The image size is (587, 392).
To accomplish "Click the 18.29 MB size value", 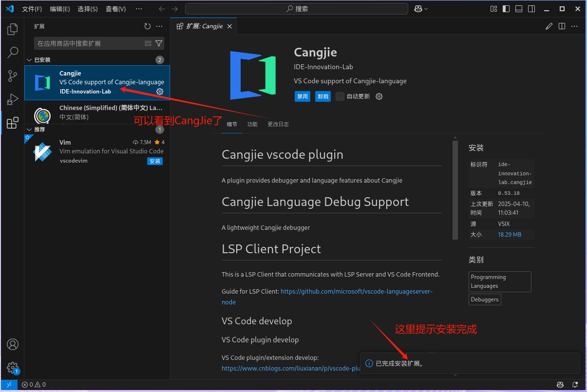I will (510, 235).
